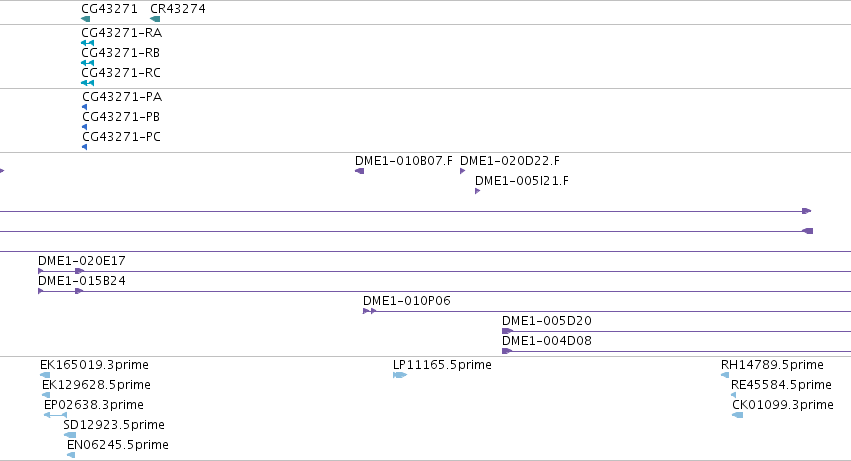Click the CR43274 gene arrow glyph
Screen dimensions: 851x461
(x=155, y=19)
